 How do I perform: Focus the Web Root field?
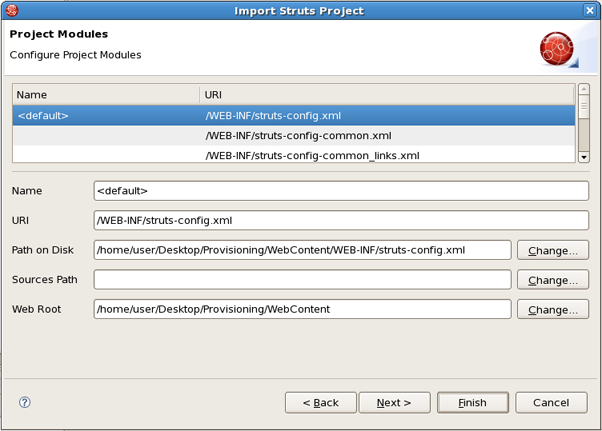coord(303,309)
